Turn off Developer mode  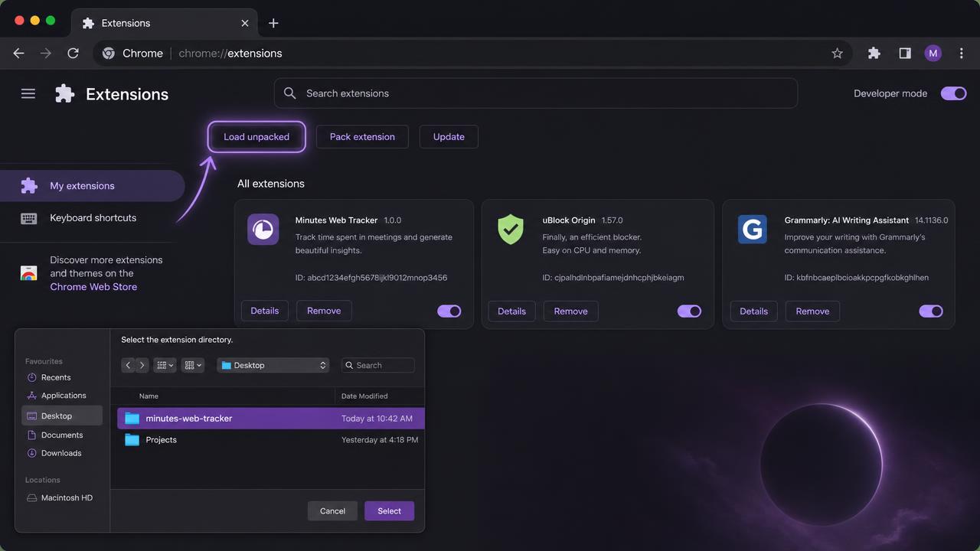coord(954,93)
